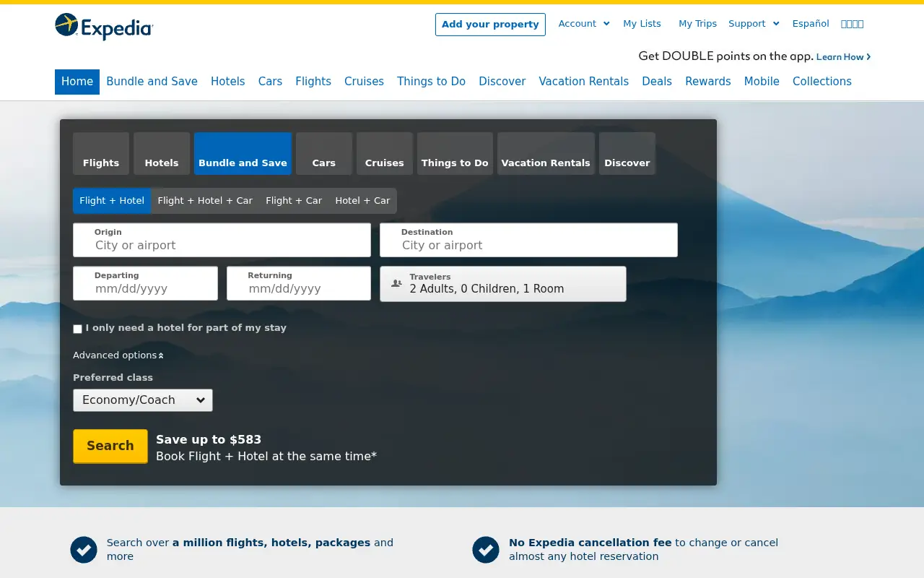Switch to the Hotels search tab
Image resolution: width=924 pixels, height=578 pixels.
pos(162,153)
